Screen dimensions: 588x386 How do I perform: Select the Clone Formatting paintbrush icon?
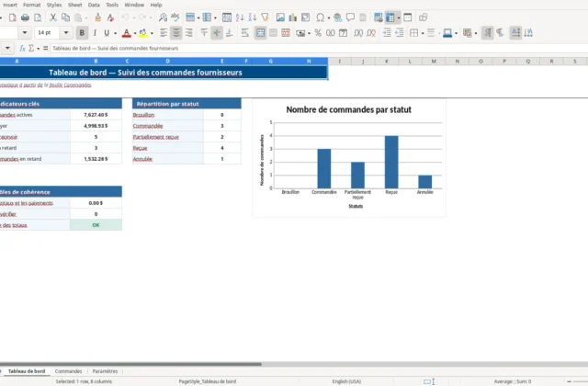coord(98,17)
